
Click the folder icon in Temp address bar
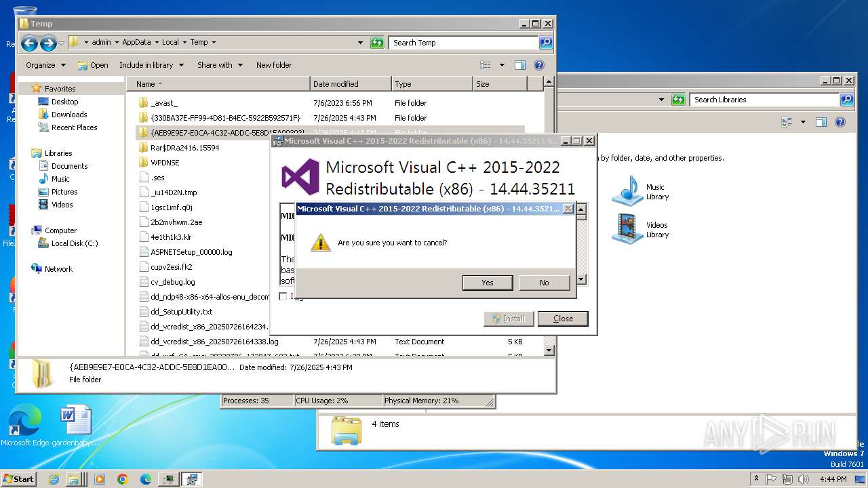tap(75, 42)
